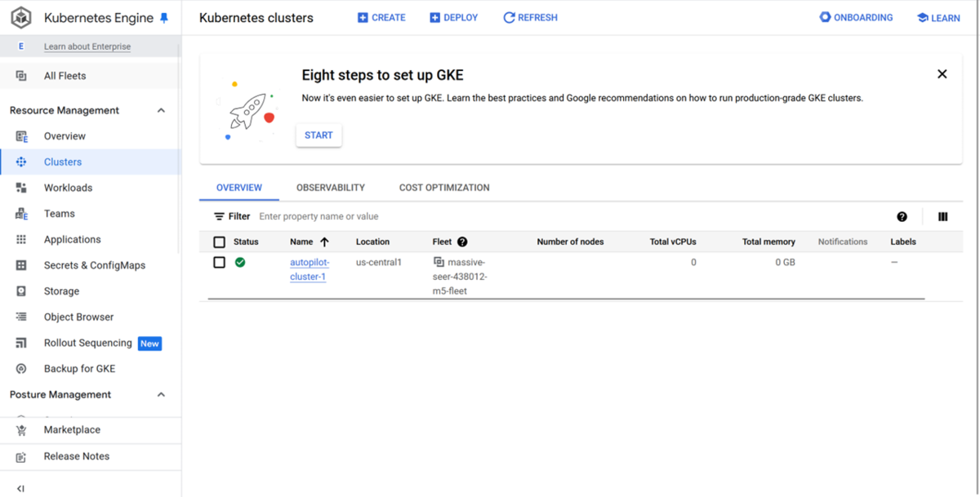Click the Rollout Sequencing icon

(21, 343)
